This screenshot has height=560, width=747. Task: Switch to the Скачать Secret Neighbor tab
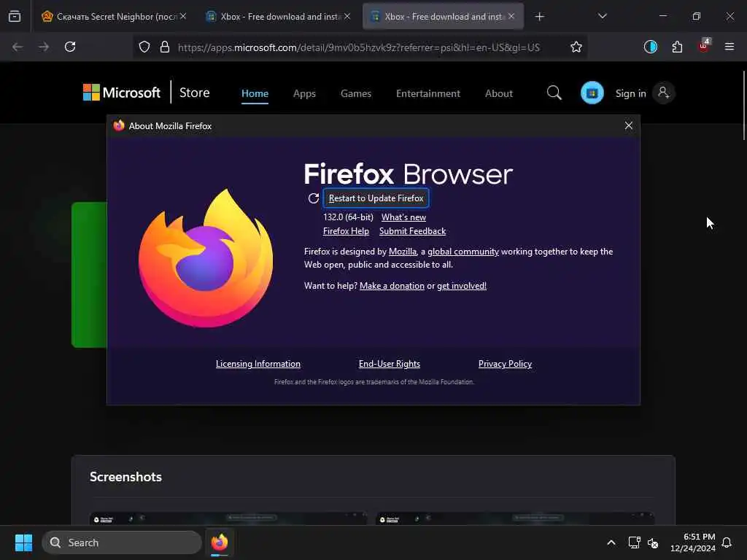[x=113, y=16]
